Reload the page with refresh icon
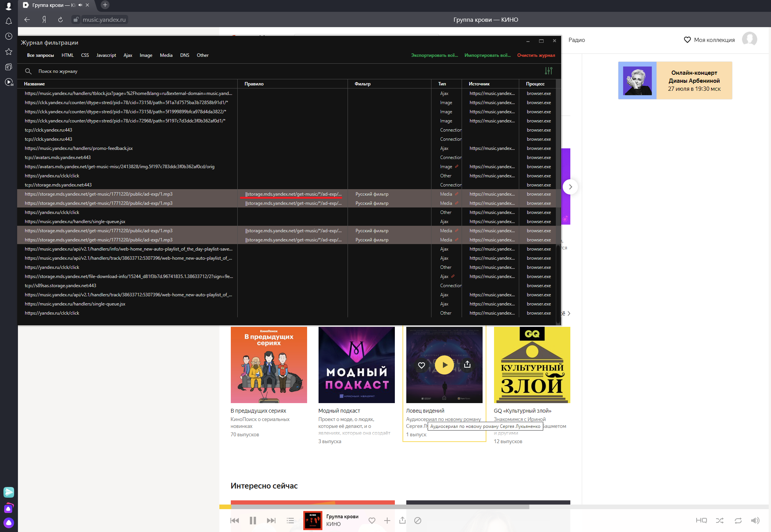Screen dimensions: 771x532 coord(60,20)
